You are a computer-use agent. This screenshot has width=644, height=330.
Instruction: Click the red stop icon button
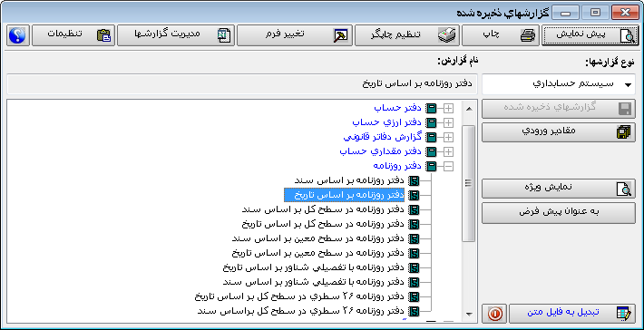click(495, 314)
